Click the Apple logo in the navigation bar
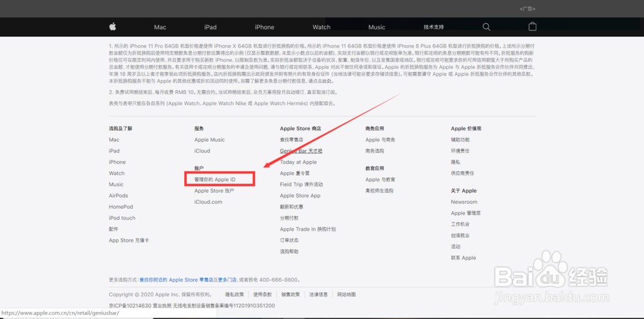Screen dimensions: 644x319 click(113, 26)
